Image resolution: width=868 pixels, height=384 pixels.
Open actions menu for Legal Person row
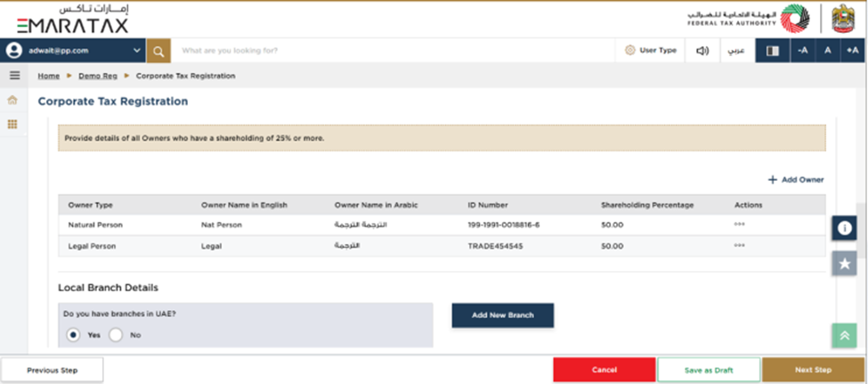click(x=739, y=245)
